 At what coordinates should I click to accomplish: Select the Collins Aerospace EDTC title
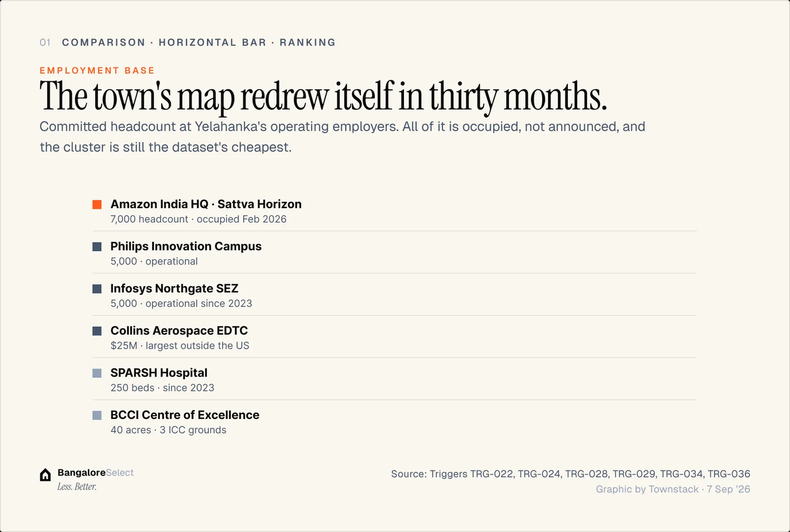coord(179,331)
